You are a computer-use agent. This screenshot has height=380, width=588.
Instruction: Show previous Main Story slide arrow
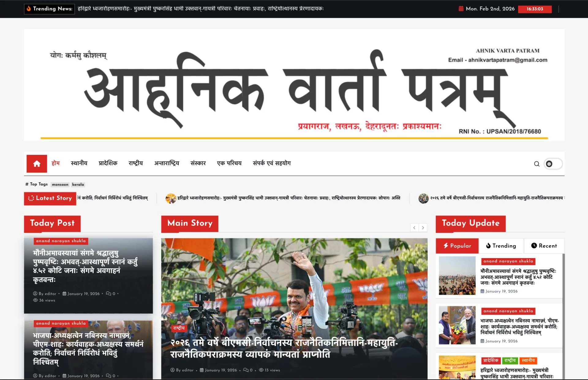(414, 228)
